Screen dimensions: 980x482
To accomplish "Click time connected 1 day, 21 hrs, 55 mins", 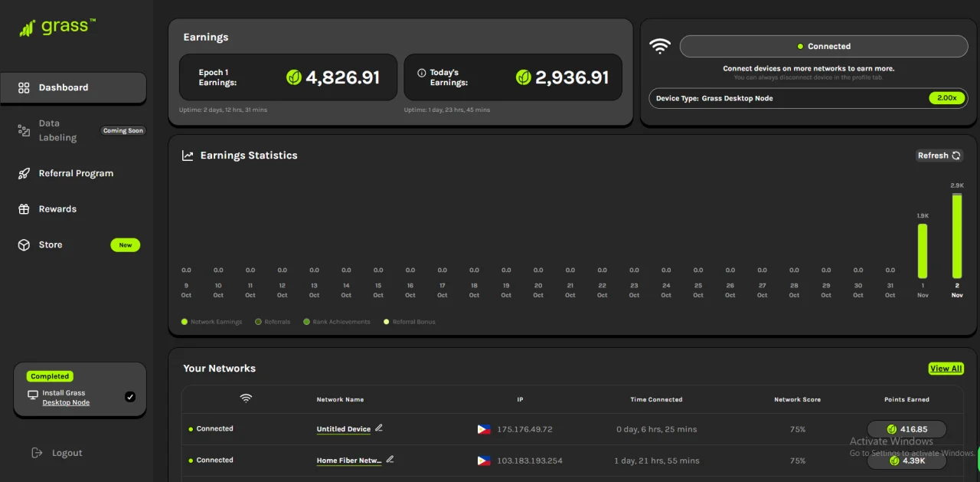I will click(657, 461).
